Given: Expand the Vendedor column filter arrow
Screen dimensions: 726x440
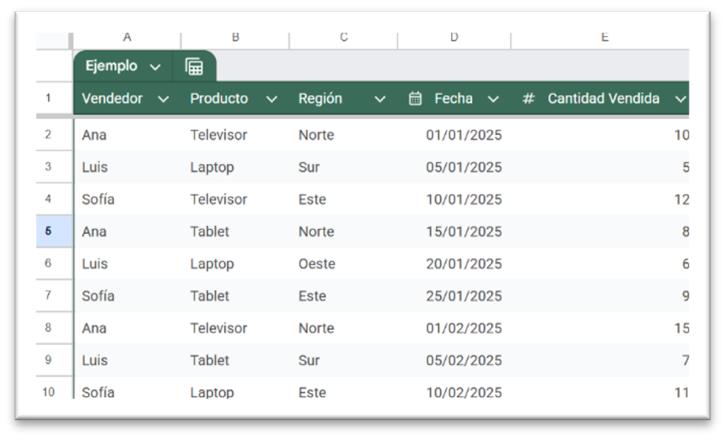Looking at the screenshot, I should click(x=163, y=99).
